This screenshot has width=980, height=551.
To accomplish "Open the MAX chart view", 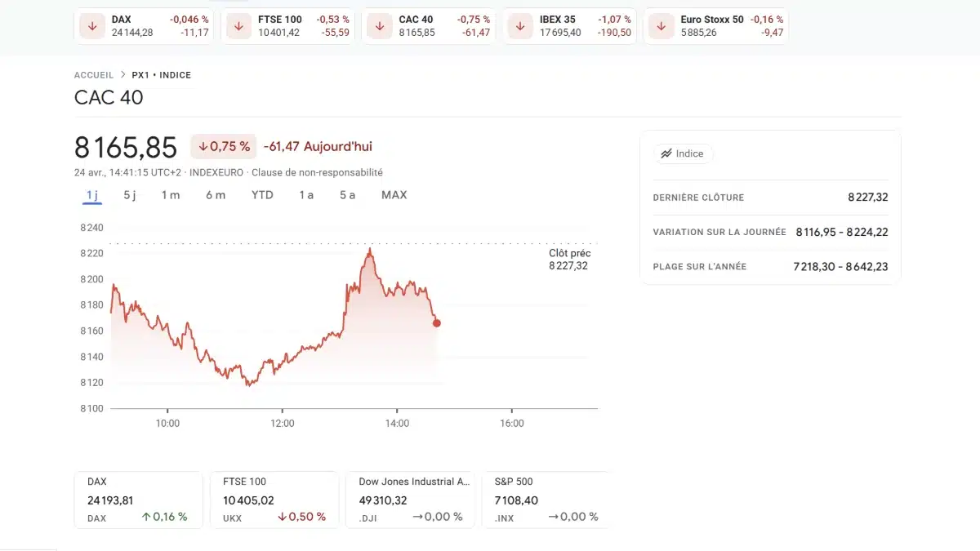I will pos(394,195).
